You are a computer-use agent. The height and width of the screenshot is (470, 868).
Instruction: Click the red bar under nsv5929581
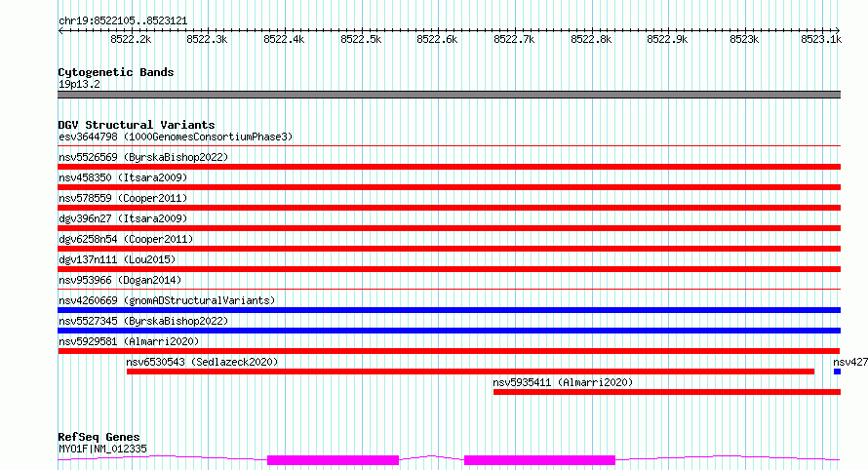pos(449,351)
